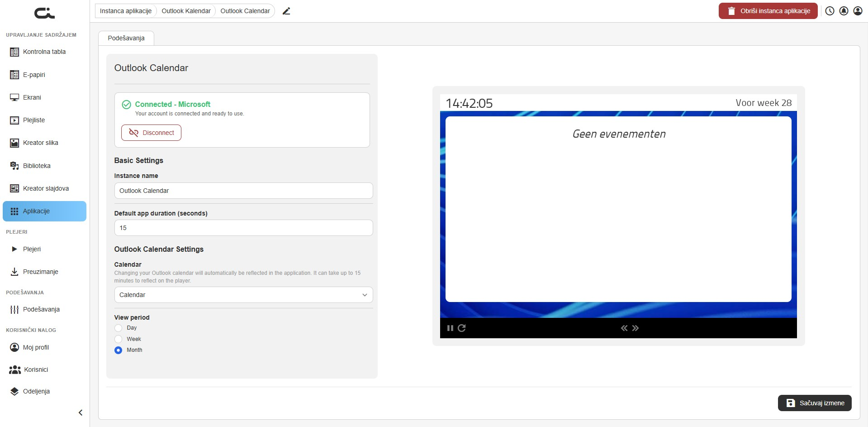
Task: Reload the calendar preview
Action: coord(461,328)
